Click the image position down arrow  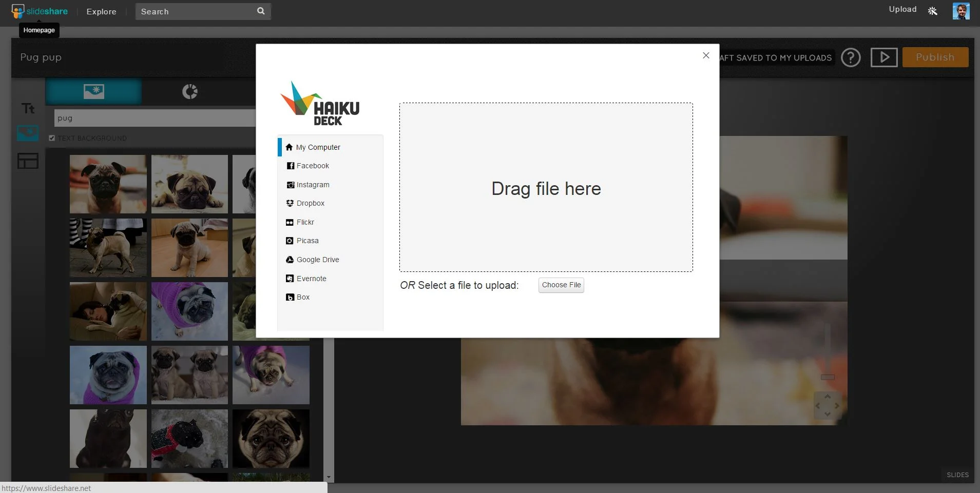point(828,414)
